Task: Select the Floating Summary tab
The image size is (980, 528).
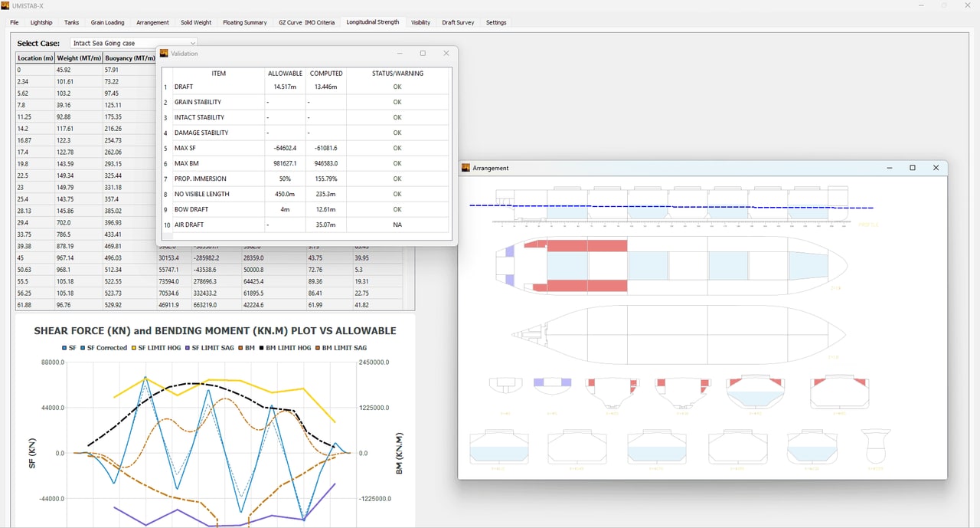Action: pyautogui.click(x=245, y=22)
